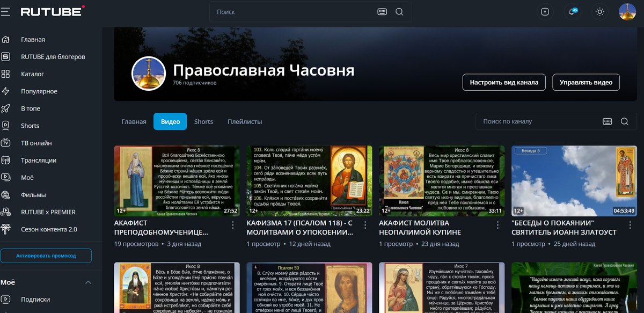Click the В топе rocket icon
644x313 pixels.
5,108
